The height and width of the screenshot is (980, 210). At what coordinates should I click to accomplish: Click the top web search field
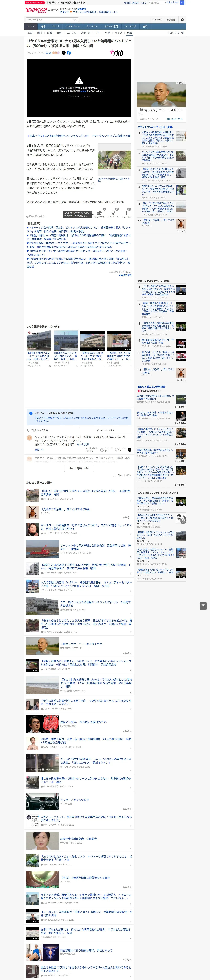point(156,3)
